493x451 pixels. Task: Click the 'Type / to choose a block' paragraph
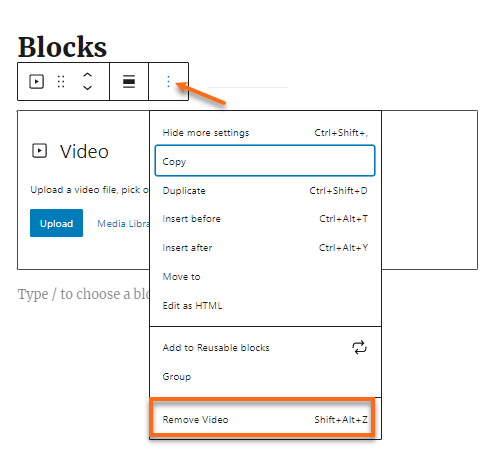(x=83, y=294)
